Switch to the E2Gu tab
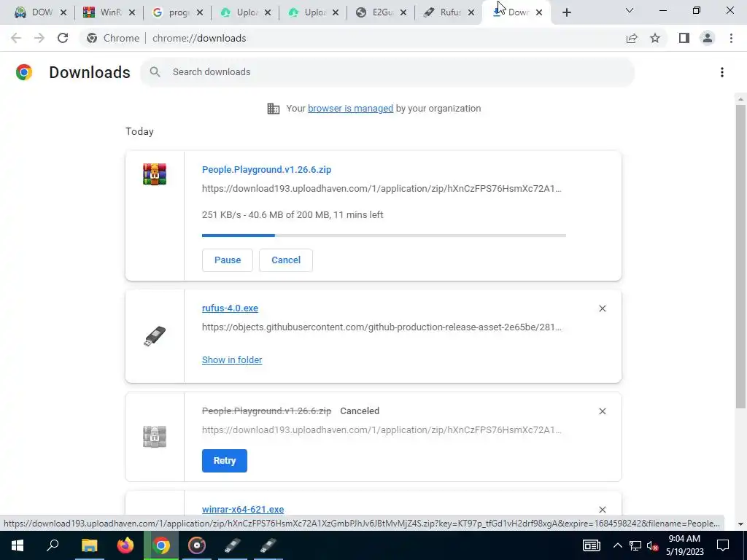This screenshot has width=747, height=560. click(x=381, y=12)
